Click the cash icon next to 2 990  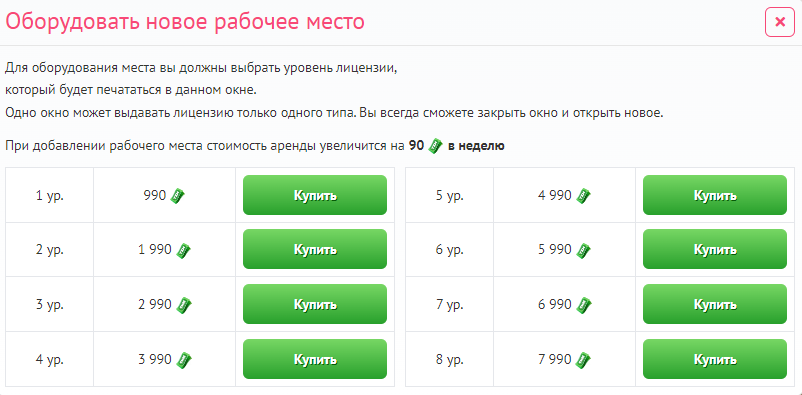click(x=183, y=305)
